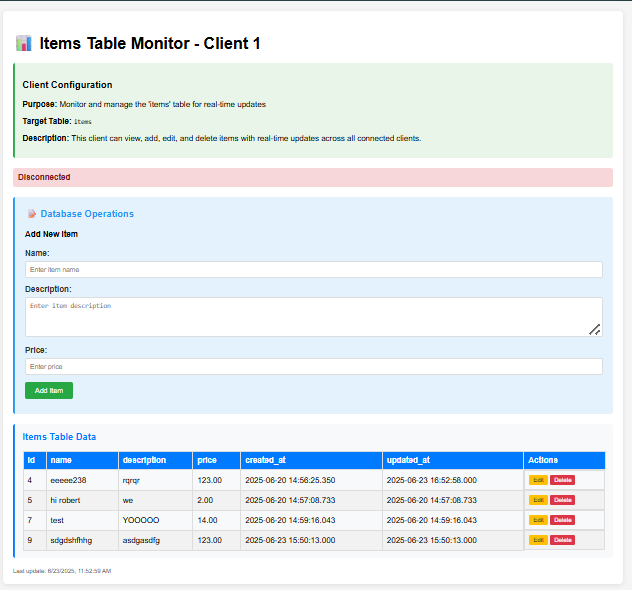Image resolution: width=632 pixels, height=590 pixels.
Task: Click the name column header
Action: [82, 460]
